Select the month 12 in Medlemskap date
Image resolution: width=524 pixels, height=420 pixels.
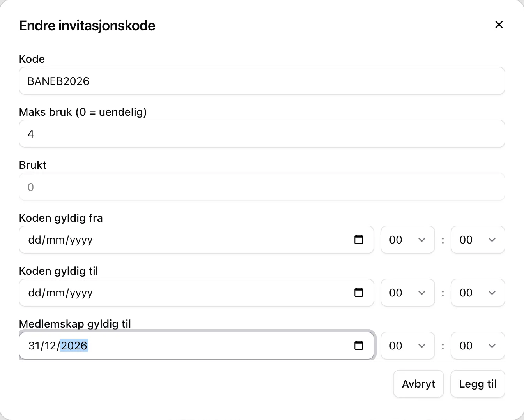coord(50,346)
